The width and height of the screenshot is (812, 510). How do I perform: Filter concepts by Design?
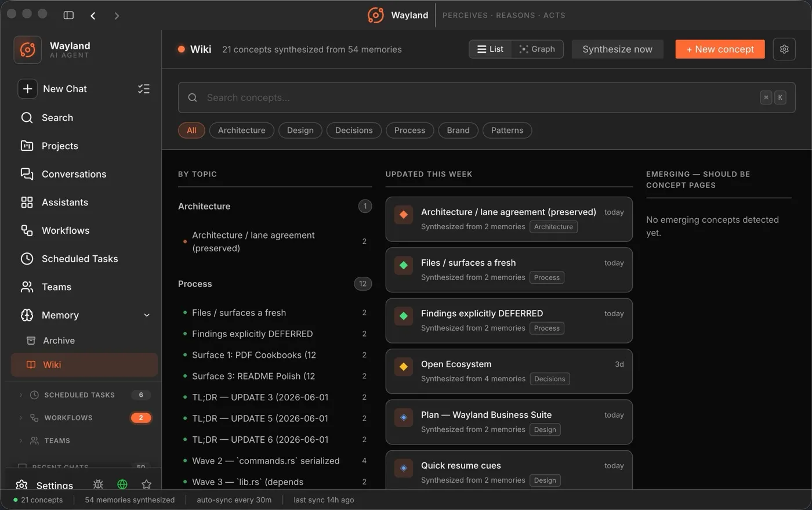pyautogui.click(x=300, y=131)
